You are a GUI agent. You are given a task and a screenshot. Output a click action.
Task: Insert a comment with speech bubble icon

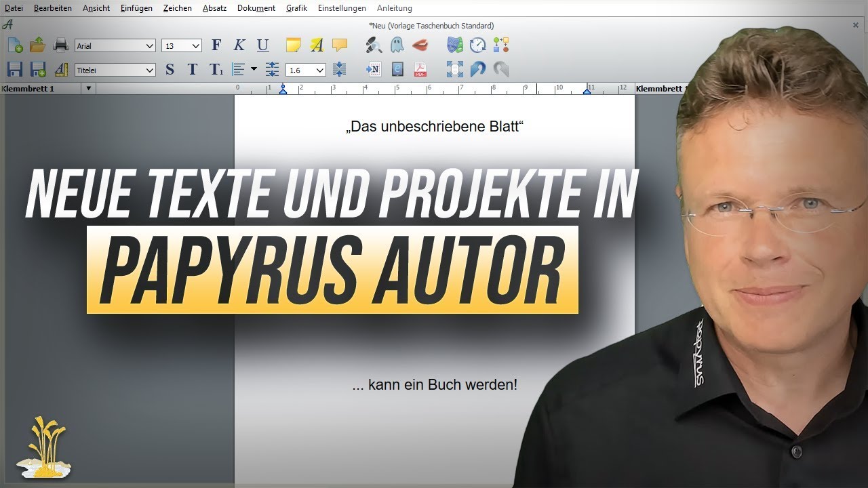coord(340,45)
